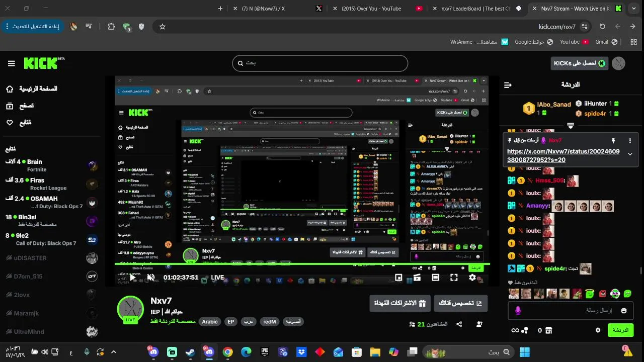Send the message with the green Chat button
Screen dimensions: 644x362
point(620,330)
